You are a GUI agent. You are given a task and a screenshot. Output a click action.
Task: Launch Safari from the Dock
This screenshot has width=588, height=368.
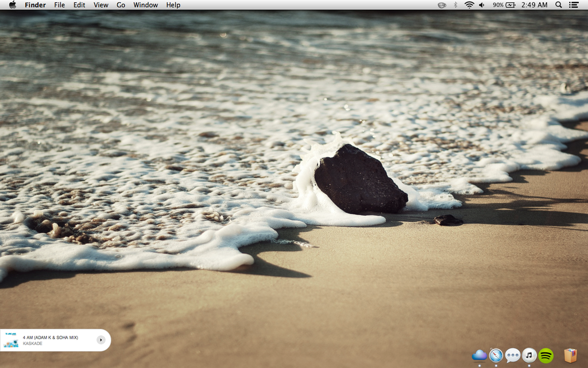(x=495, y=355)
